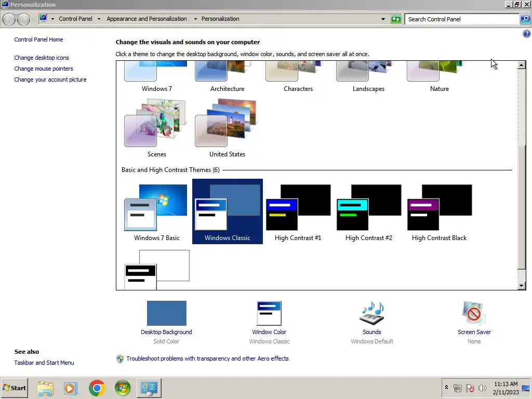This screenshot has height=399, width=532.
Task: Click the theme list scrollbar thumb
Action: (x=522, y=207)
